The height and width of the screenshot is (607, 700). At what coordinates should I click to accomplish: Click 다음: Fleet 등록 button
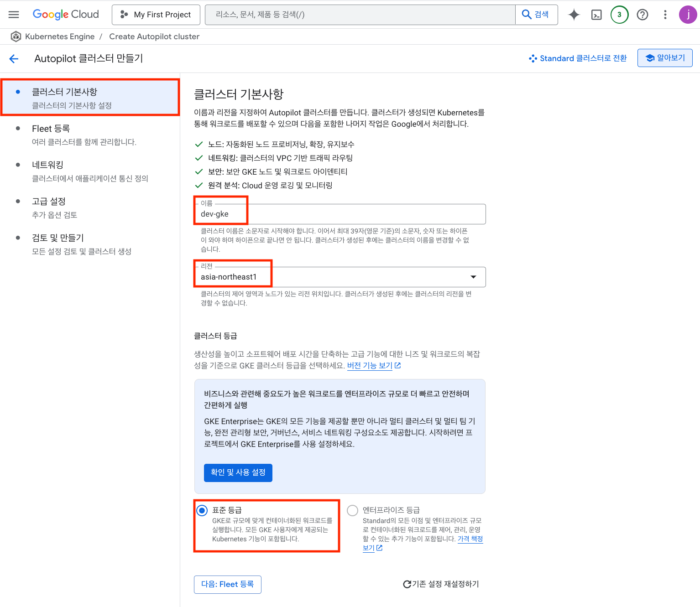click(228, 584)
